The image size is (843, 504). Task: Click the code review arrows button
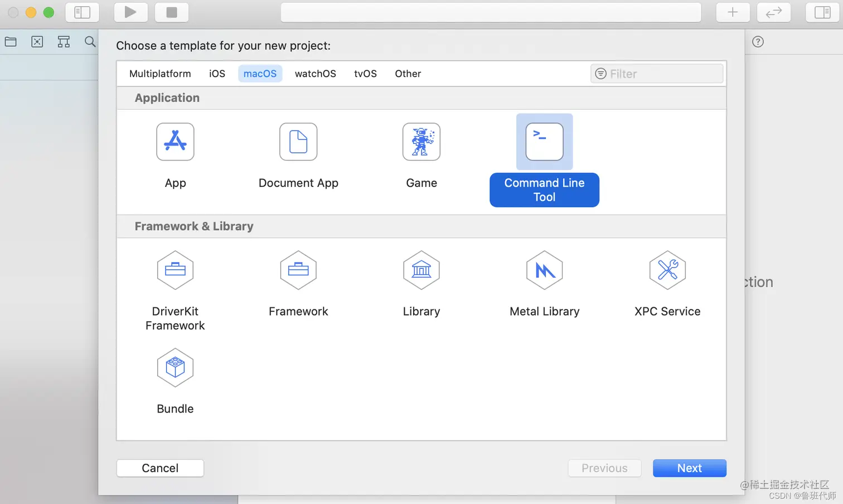tap(774, 12)
